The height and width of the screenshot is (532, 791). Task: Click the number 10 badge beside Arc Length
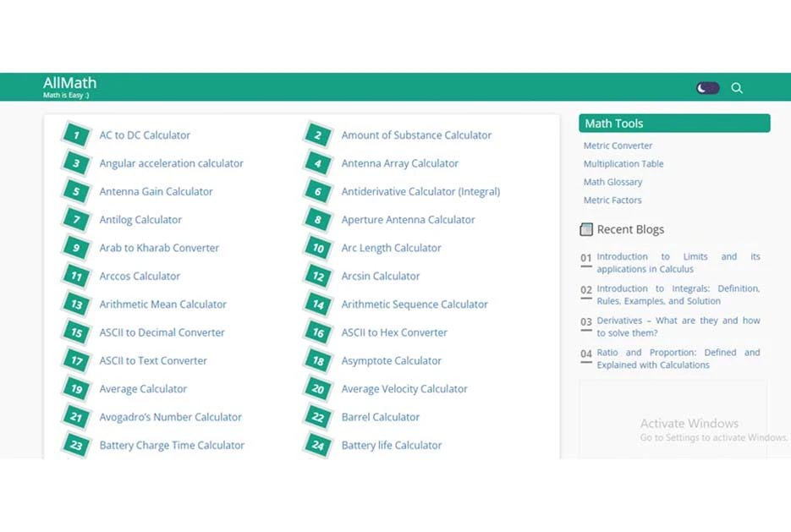(318, 249)
